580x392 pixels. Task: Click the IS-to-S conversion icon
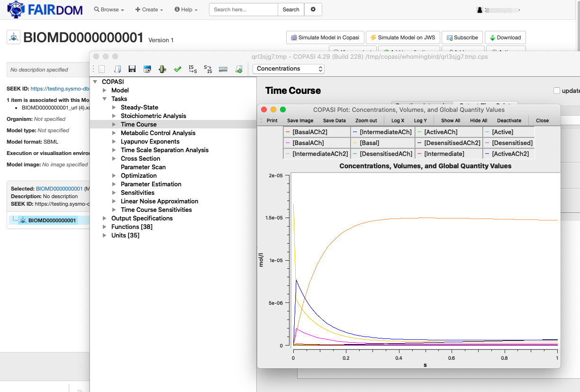click(193, 69)
